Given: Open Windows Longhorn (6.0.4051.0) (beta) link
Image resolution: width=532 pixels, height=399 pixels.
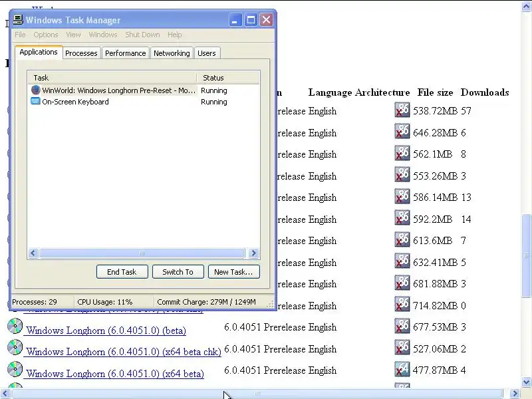Looking at the screenshot, I should tap(106, 331).
